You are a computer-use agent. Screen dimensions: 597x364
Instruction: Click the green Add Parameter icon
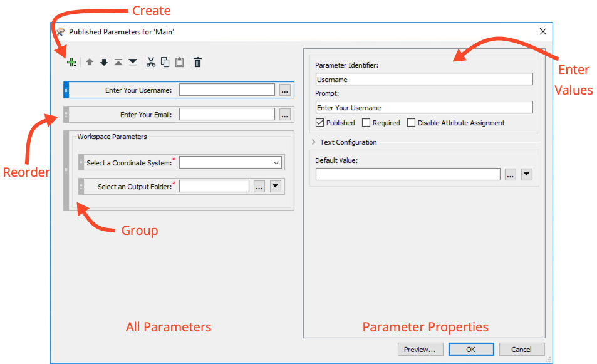click(71, 62)
